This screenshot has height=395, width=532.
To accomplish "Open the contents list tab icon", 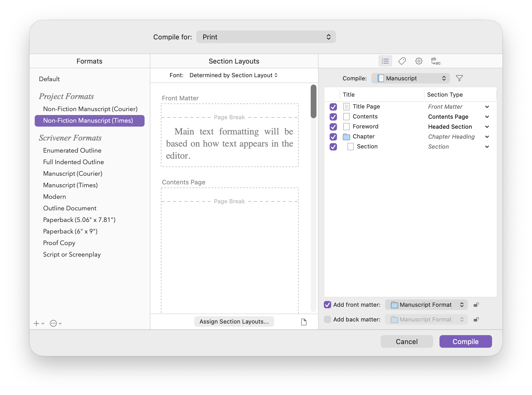I will (385, 61).
